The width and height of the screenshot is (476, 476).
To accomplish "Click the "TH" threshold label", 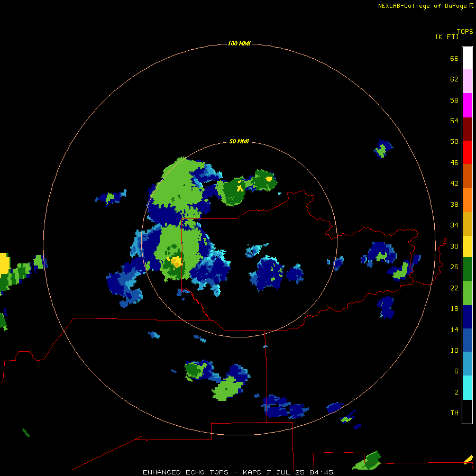I will (454, 413).
